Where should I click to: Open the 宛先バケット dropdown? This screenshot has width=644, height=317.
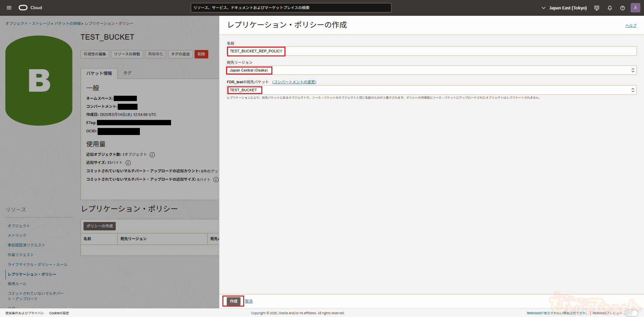(431, 90)
